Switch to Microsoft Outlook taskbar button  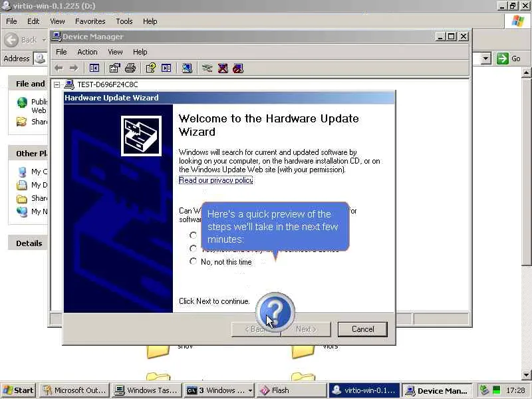pyautogui.click(x=74, y=390)
